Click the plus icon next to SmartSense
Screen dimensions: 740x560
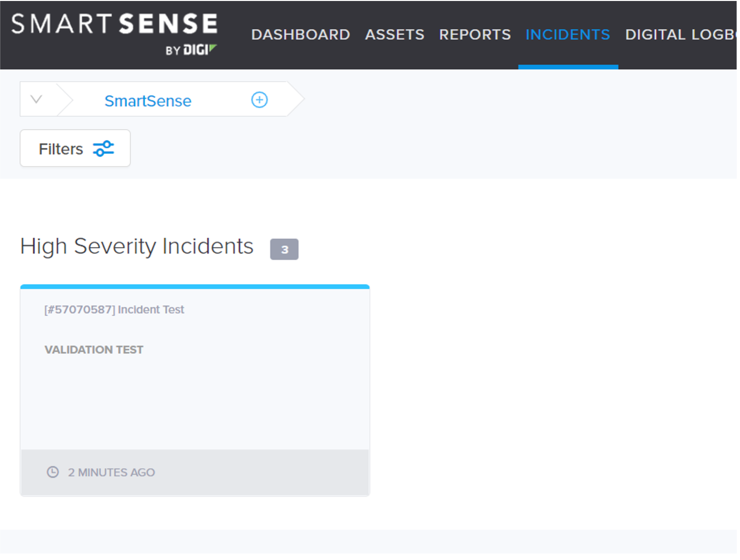[259, 100]
